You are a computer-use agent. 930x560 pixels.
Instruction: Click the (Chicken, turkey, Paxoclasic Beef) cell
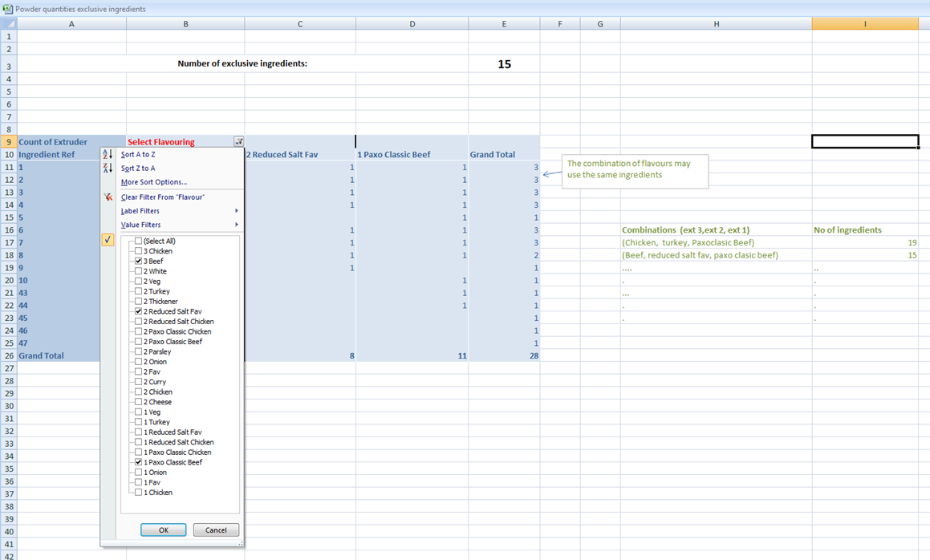click(x=716, y=242)
